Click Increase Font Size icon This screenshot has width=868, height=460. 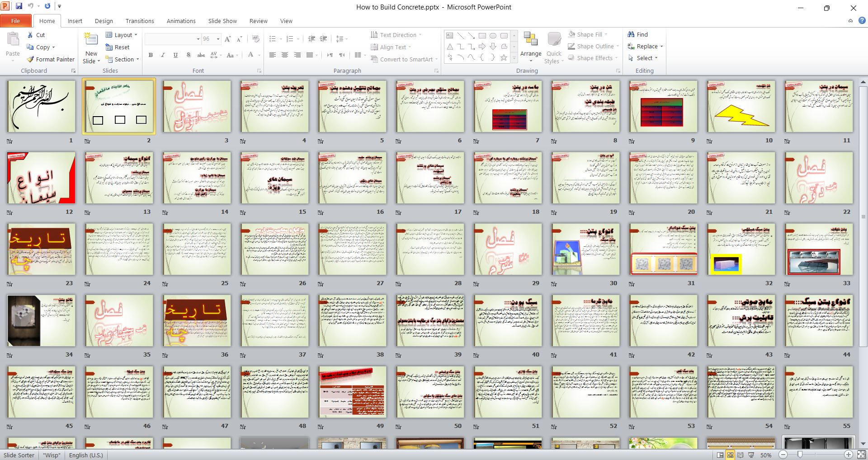(228, 39)
